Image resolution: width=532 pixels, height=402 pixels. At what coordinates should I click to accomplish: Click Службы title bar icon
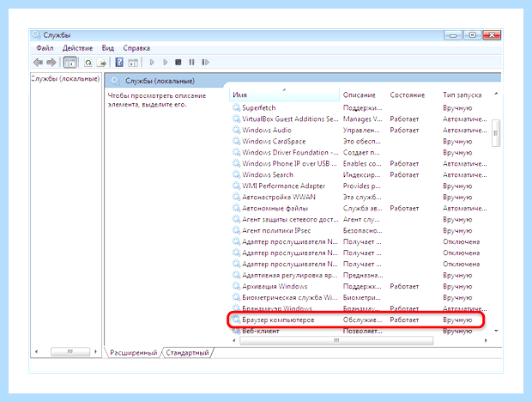[36, 35]
